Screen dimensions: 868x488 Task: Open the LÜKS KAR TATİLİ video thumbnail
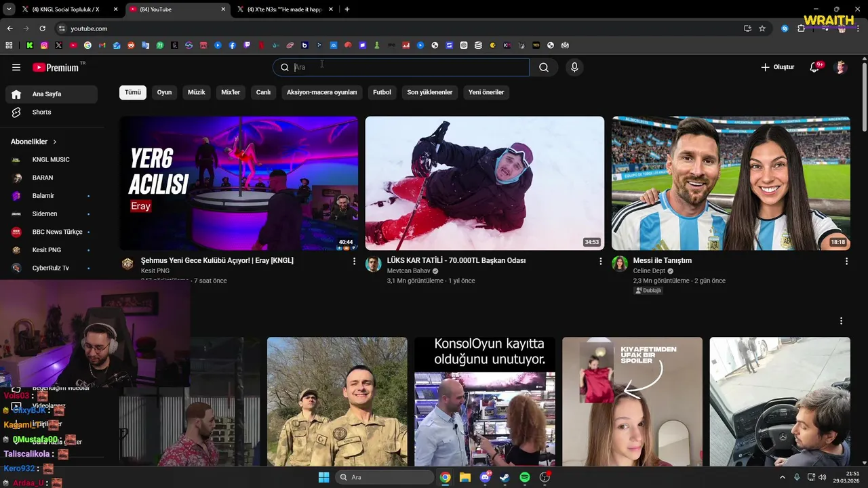485,183
